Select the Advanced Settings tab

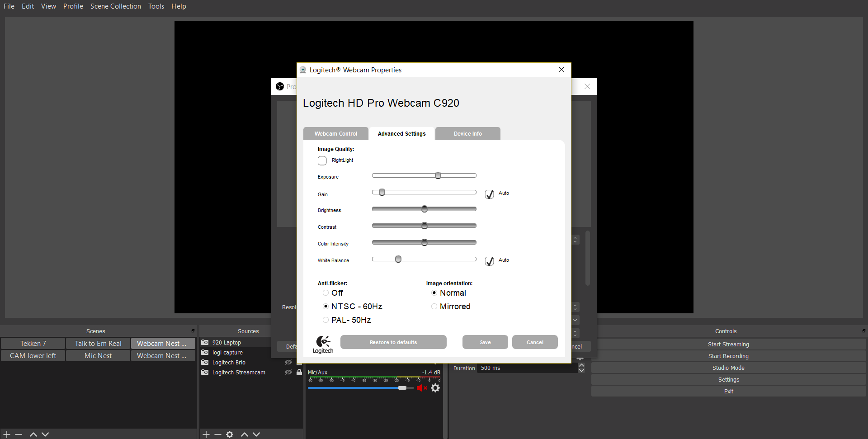402,134
